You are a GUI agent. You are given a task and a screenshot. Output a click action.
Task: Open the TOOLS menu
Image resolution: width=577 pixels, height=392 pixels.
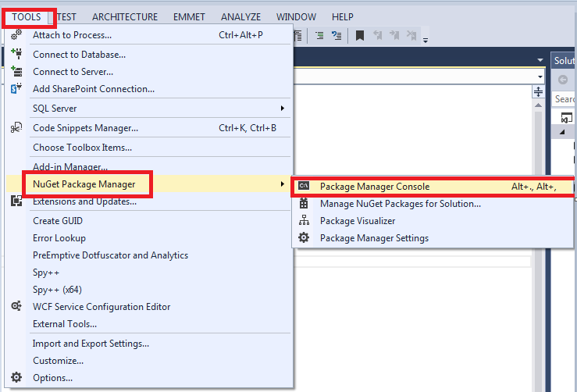pos(26,17)
